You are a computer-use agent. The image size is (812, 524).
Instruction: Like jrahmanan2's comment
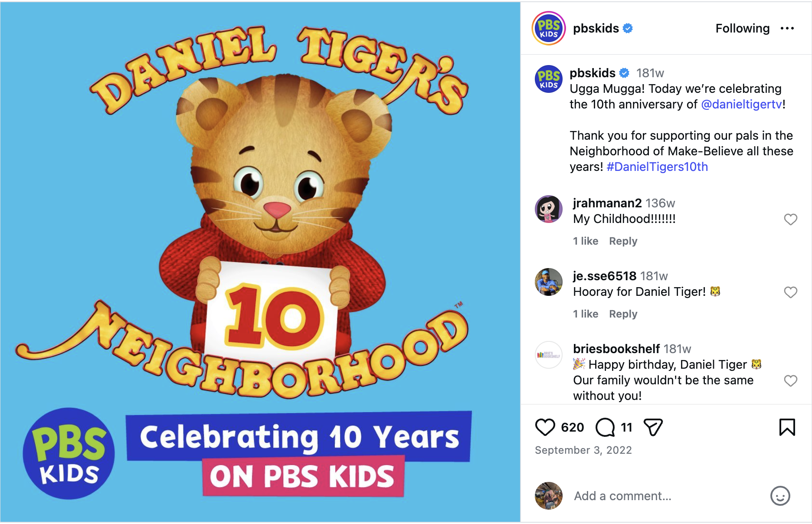click(790, 219)
